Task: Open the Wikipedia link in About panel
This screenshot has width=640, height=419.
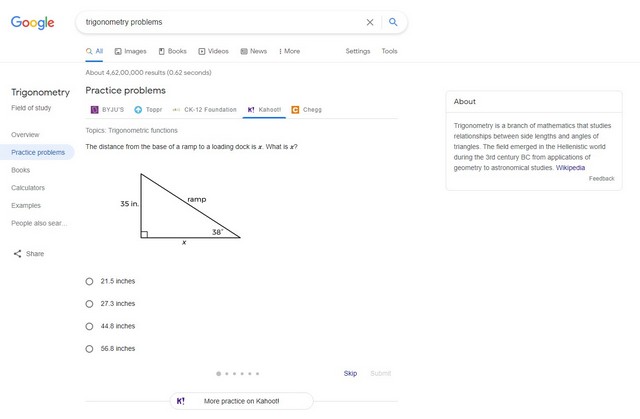Action: click(570, 168)
